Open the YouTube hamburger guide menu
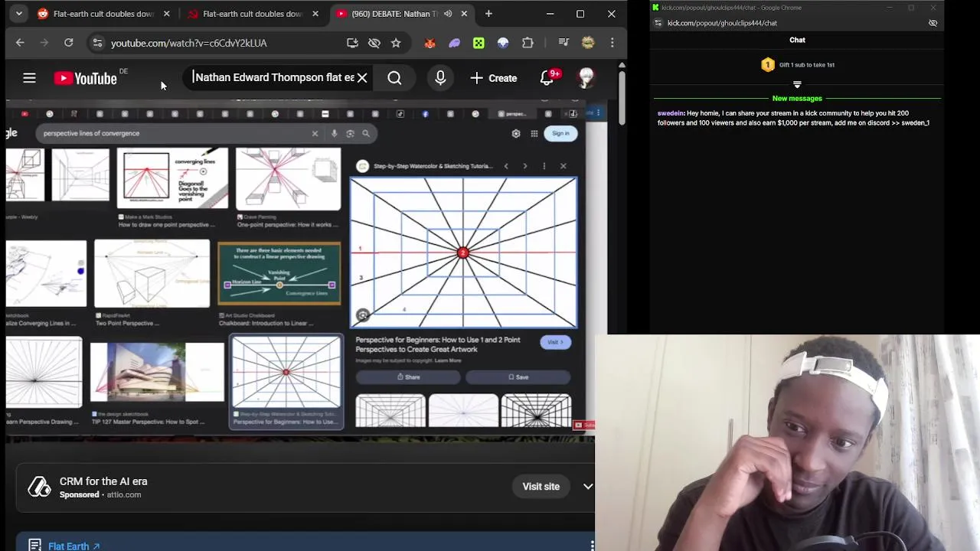 29,78
